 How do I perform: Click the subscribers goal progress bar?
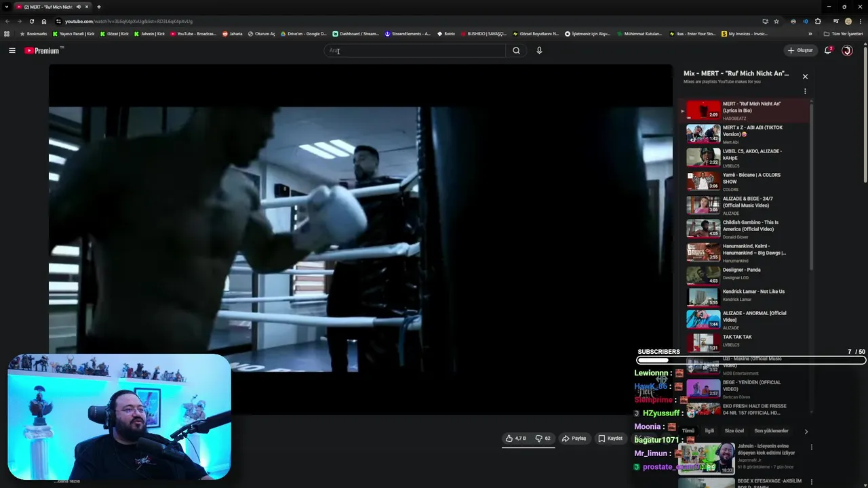click(x=751, y=361)
